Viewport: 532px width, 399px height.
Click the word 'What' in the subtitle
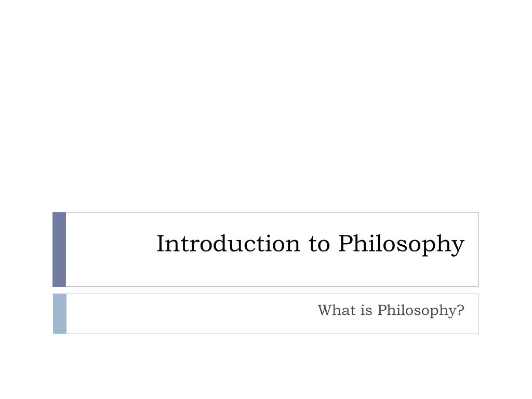[337, 310]
